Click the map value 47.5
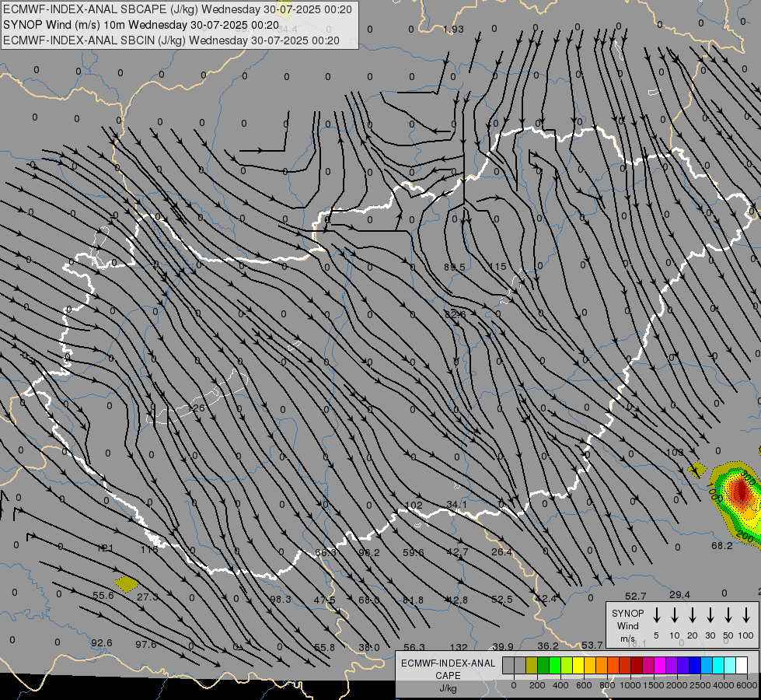Image resolution: width=761 pixels, height=700 pixels. (325, 600)
